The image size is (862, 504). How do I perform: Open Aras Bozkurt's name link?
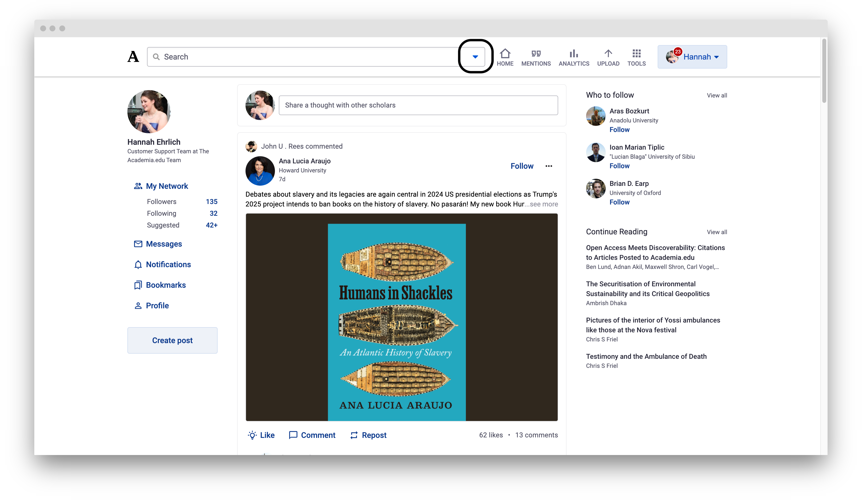(x=629, y=111)
